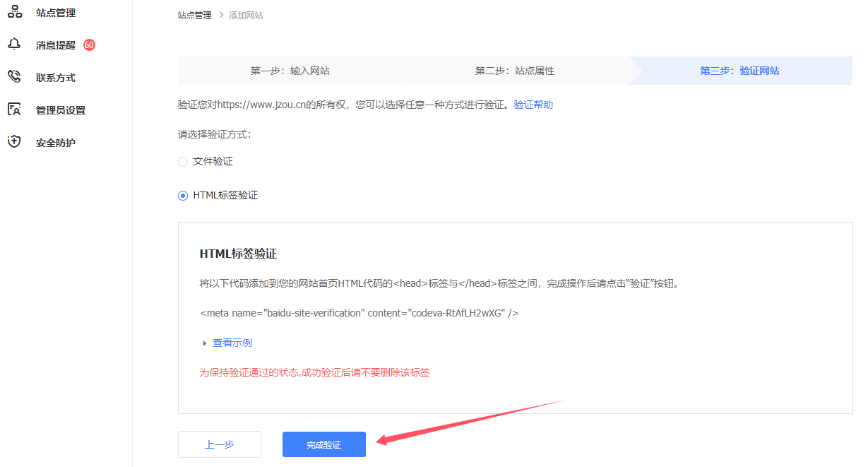
Task: Click 站点管理 in the breadcrumb
Action: 195,15
